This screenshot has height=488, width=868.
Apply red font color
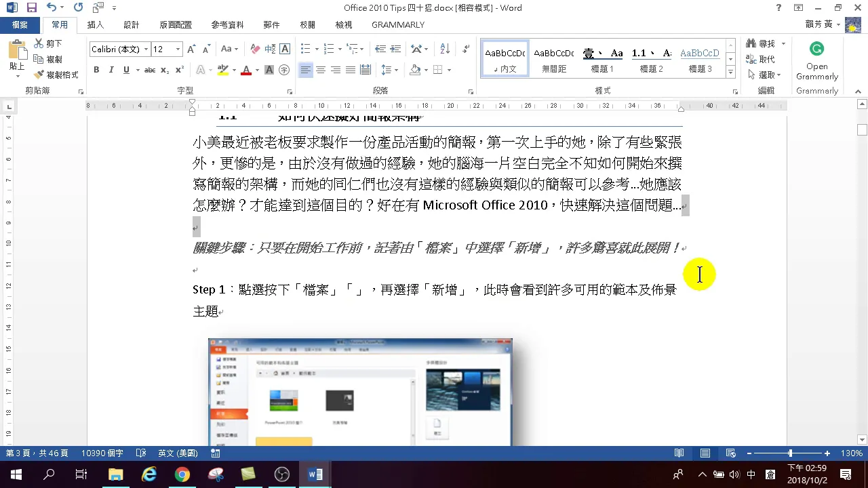coord(246,70)
